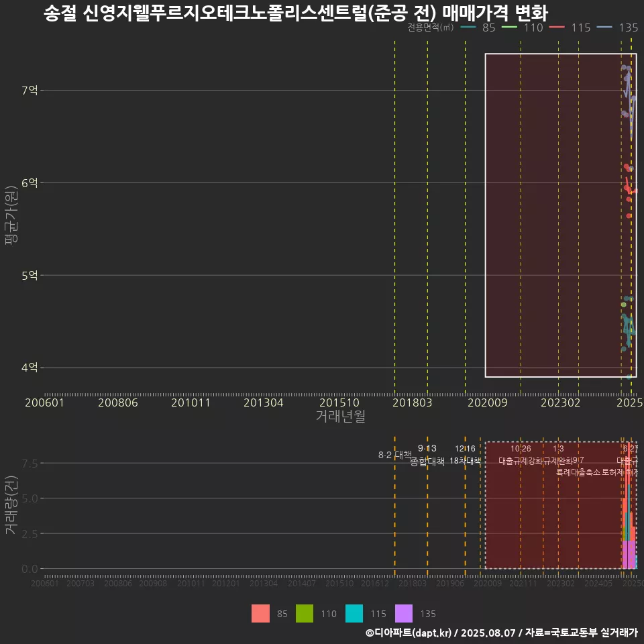Viewport: 644px width, 644px height.
Task: Select the 135 line key in top legend
Action: coord(604,28)
